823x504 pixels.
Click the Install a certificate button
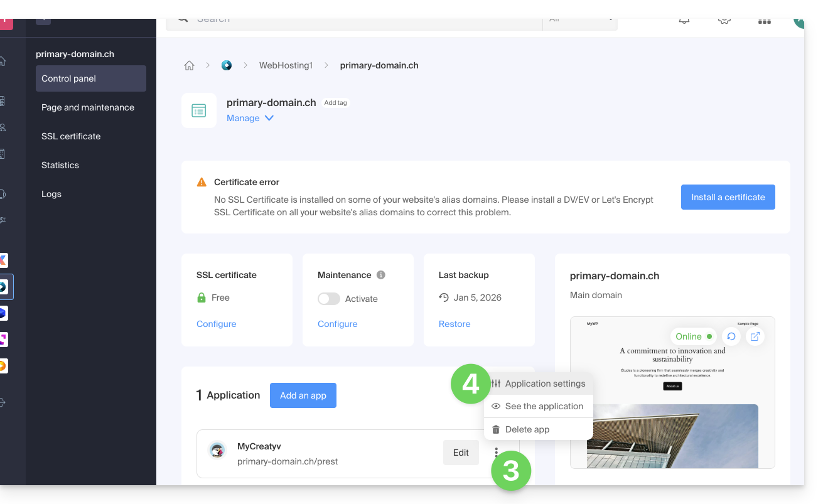(x=728, y=197)
